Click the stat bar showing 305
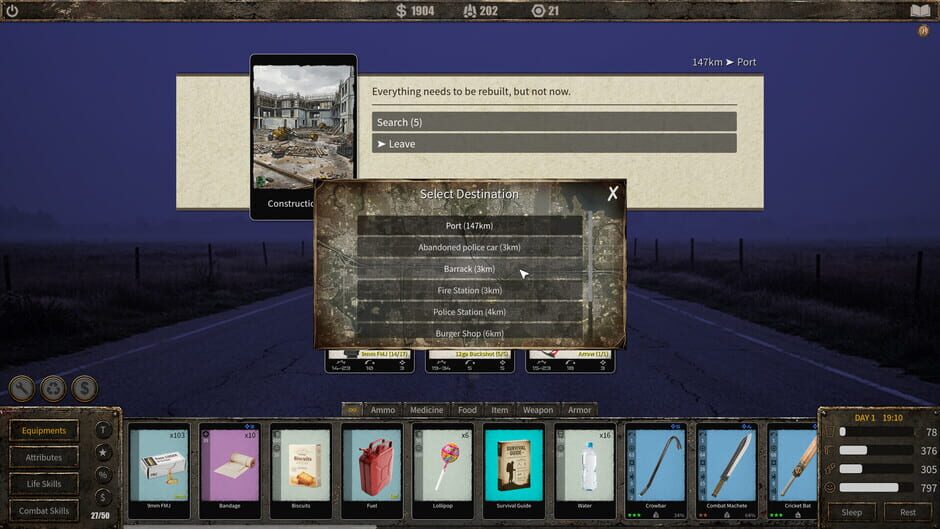940x529 pixels. point(875,469)
